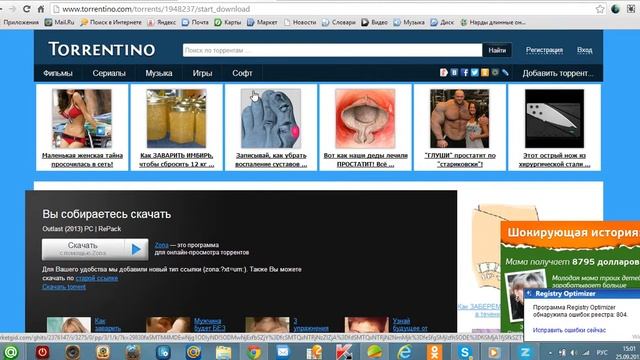
Task: Open the Zona app in the taskbar
Action: [525, 351]
